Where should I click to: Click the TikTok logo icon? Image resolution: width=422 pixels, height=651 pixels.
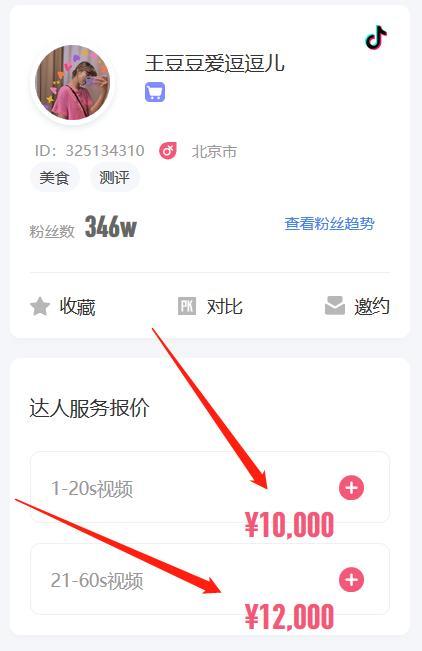[376, 38]
